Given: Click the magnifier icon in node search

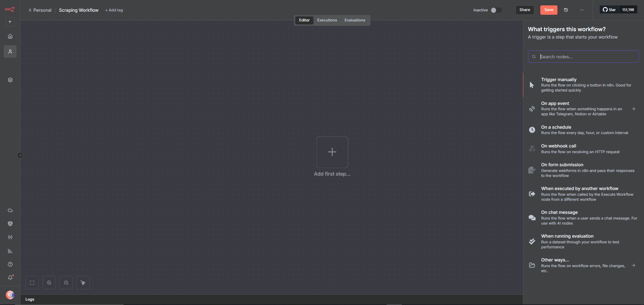Looking at the screenshot, I should click(x=534, y=57).
